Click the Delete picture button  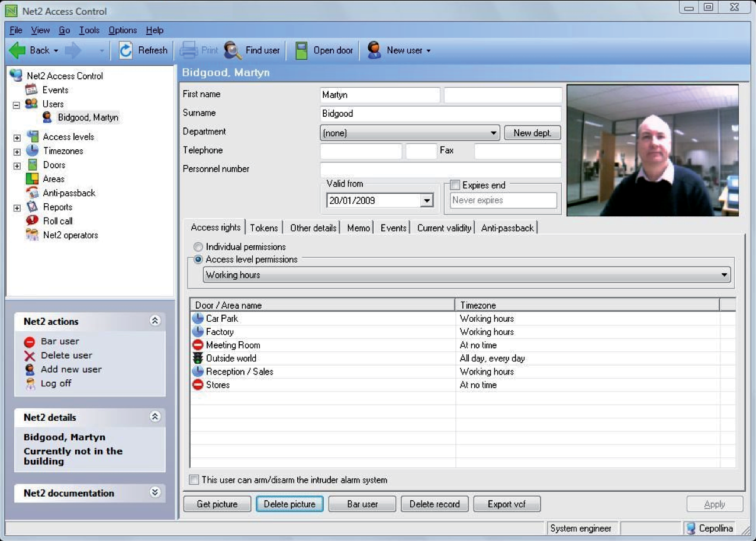point(289,504)
